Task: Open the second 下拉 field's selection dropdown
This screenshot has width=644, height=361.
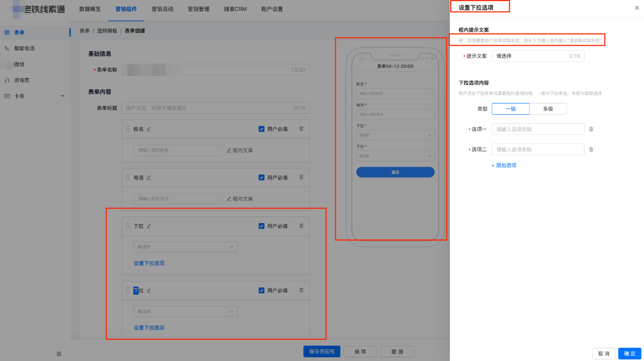Action: tap(185, 311)
